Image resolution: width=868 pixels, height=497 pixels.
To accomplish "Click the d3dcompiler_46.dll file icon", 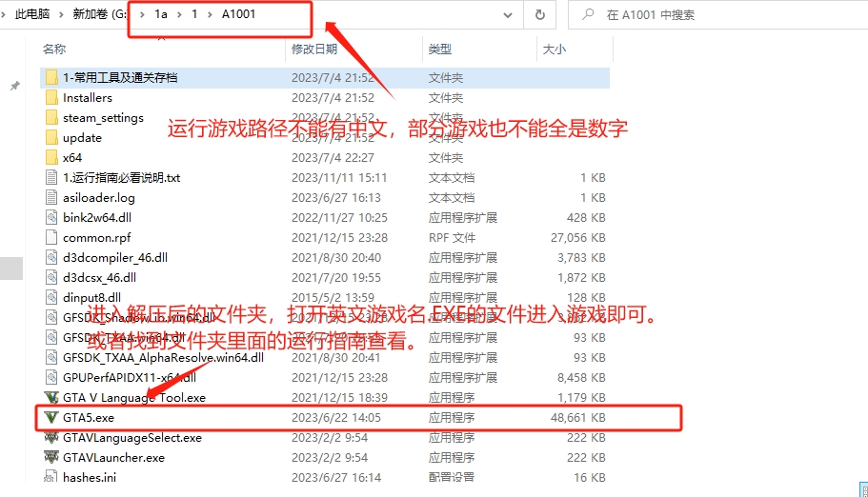I will pyautogui.click(x=51, y=257).
